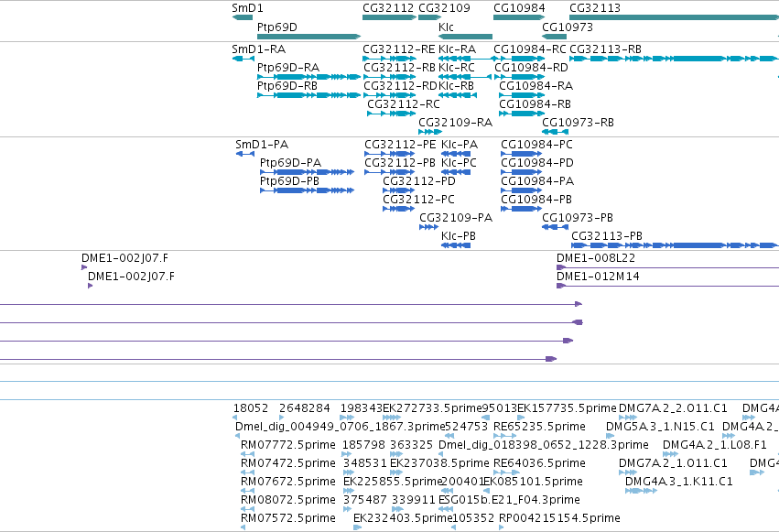Click the RE65235.5prime EST

(x=504, y=436)
